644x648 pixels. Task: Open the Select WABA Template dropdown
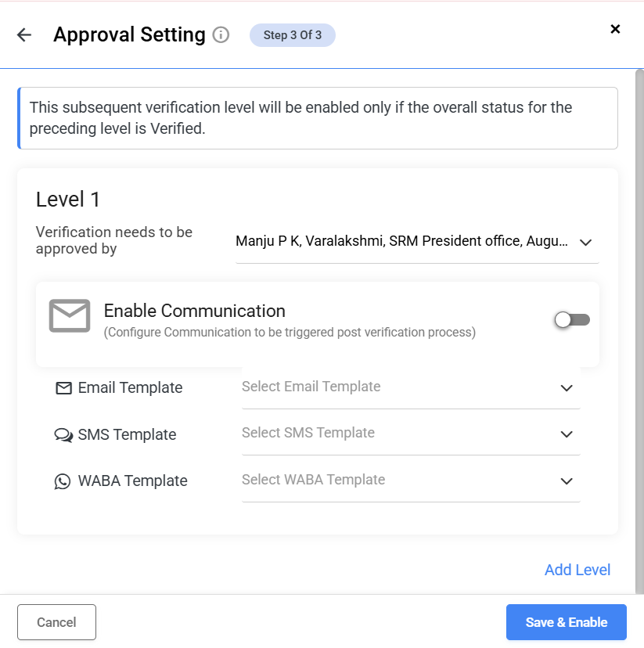point(411,481)
